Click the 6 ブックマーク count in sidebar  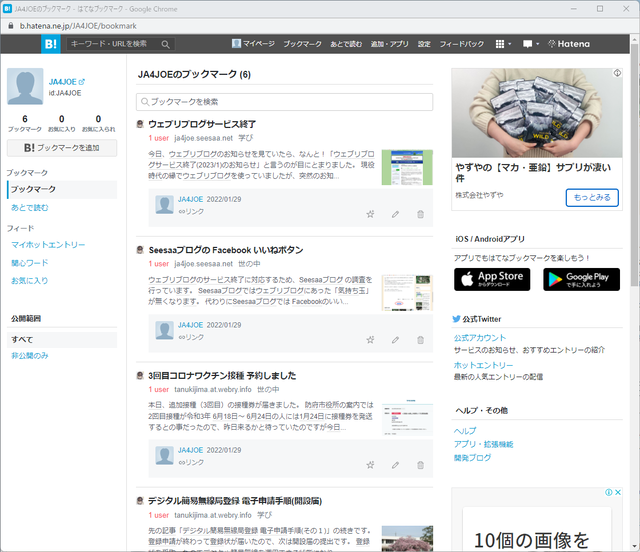point(25,123)
